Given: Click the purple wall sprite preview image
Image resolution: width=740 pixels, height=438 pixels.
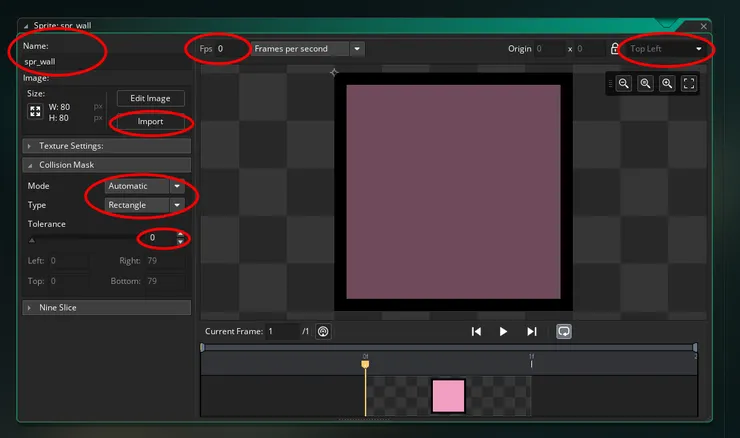Looking at the screenshot, I should (454, 192).
